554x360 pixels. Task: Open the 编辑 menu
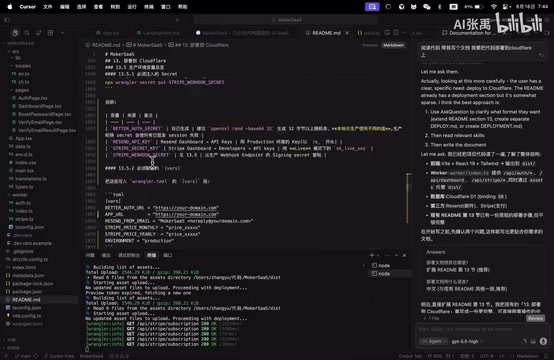(x=64, y=6)
